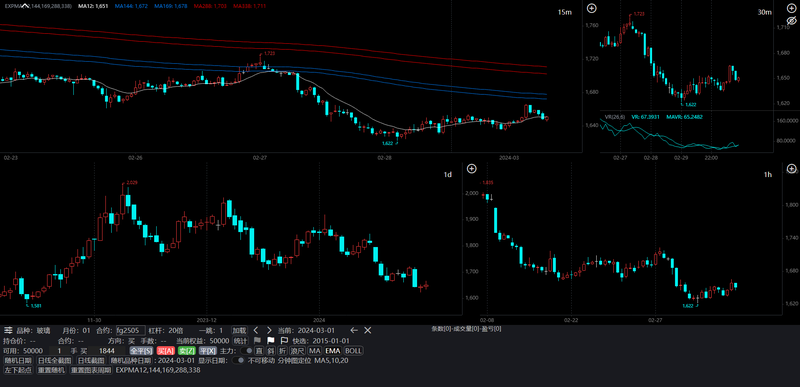Viewport: 800px width, 387px height.
Task: Click the MA288: 1,703 legend label
Action: 210,6
